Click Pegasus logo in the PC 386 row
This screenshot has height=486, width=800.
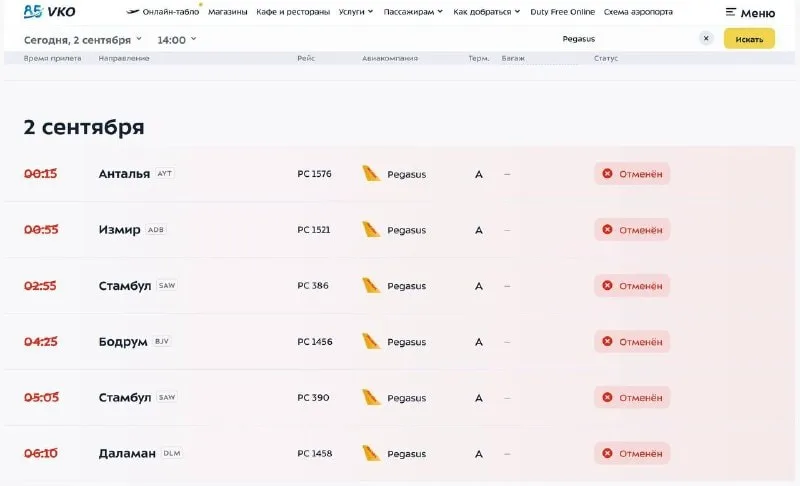371,285
